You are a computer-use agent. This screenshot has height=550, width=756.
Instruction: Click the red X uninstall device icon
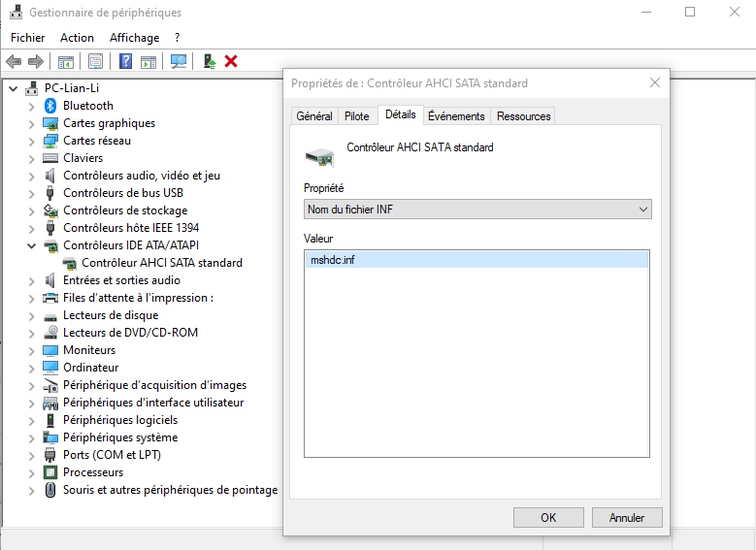pyautogui.click(x=231, y=61)
